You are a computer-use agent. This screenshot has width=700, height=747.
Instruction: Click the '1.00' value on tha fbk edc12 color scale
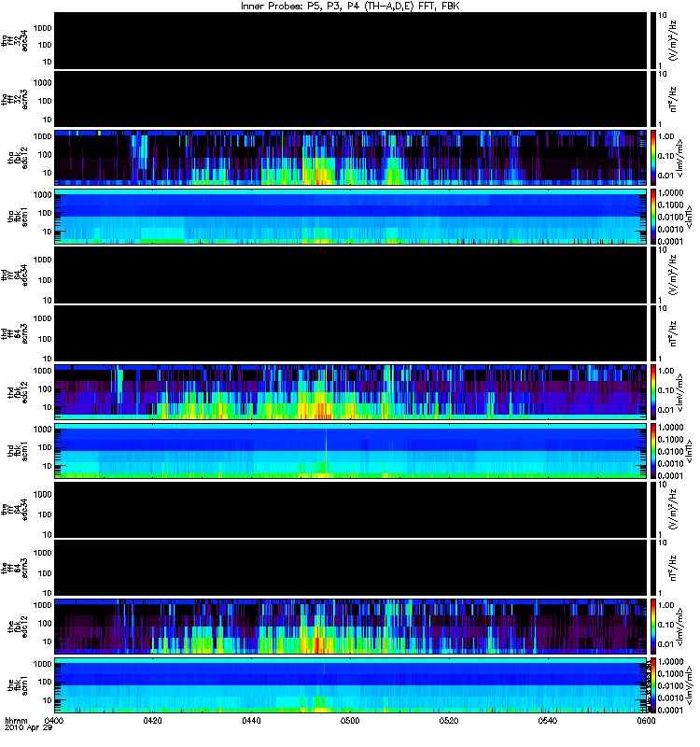click(666, 136)
